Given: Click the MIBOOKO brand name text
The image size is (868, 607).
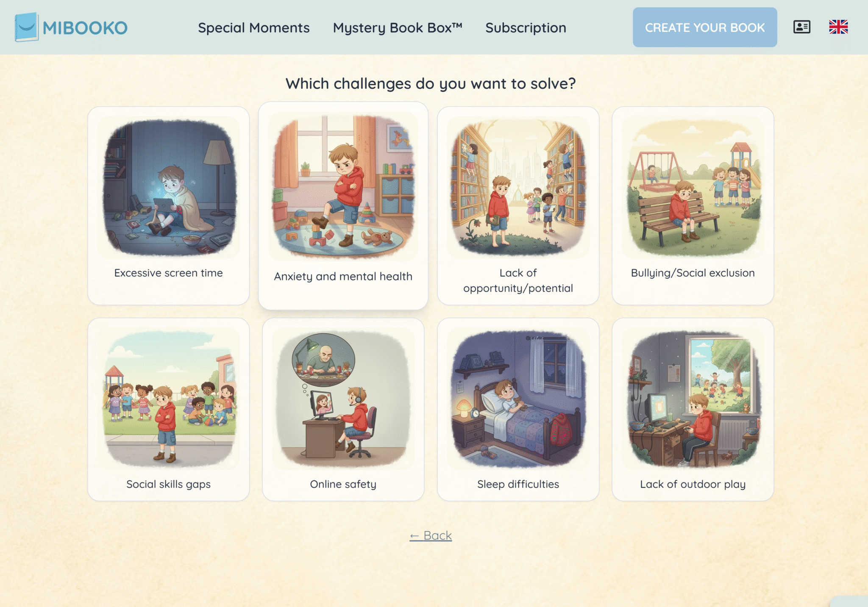Looking at the screenshot, I should coord(85,28).
